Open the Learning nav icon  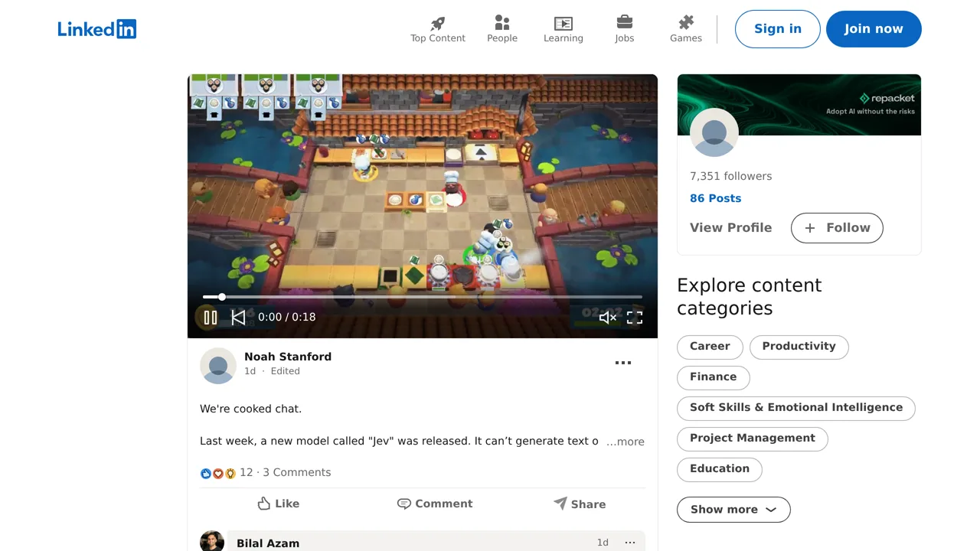point(563,23)
